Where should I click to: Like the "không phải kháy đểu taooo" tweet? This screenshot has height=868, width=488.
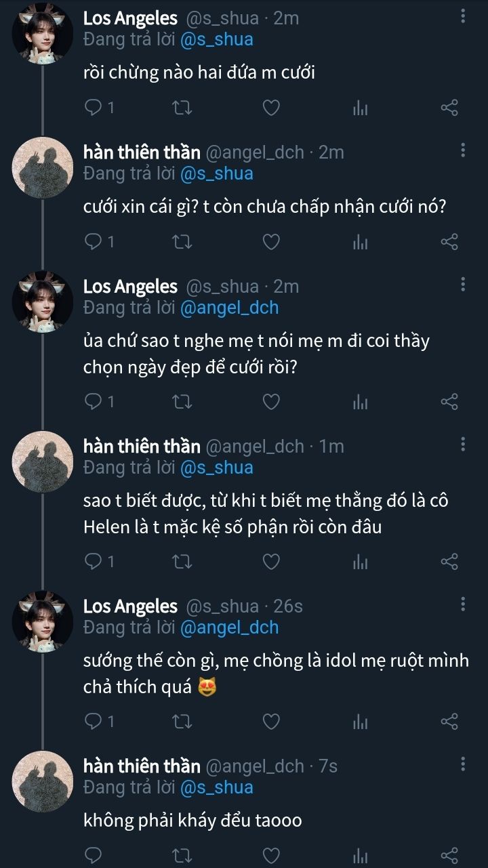click(x=271, y=855)
